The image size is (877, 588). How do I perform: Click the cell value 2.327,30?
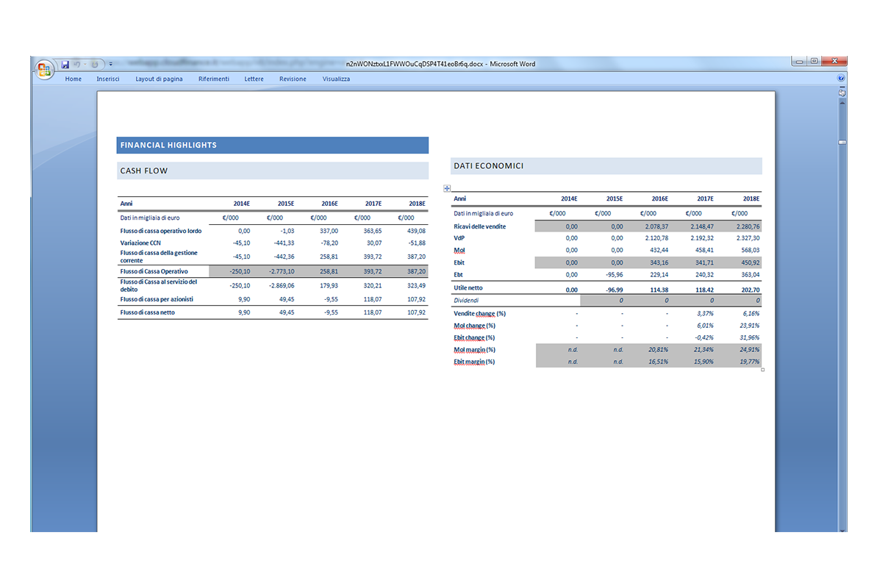[748, 238]
